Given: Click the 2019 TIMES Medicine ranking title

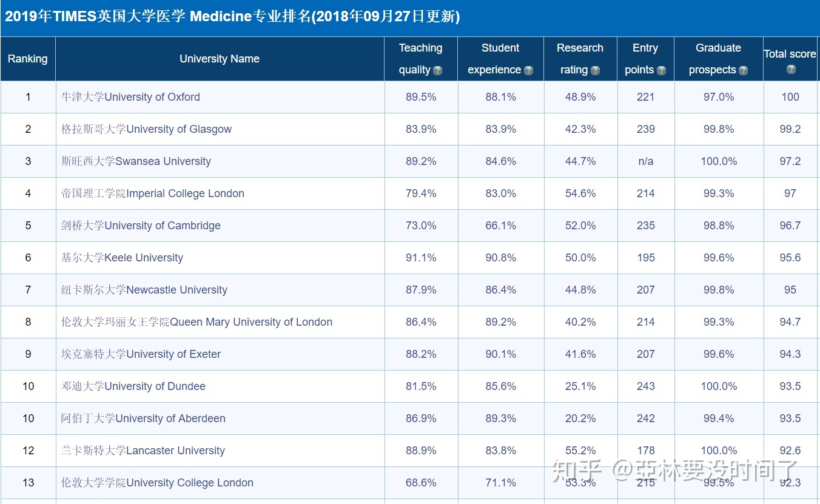Looking at the screenshot, I should (x=232, y=16).
